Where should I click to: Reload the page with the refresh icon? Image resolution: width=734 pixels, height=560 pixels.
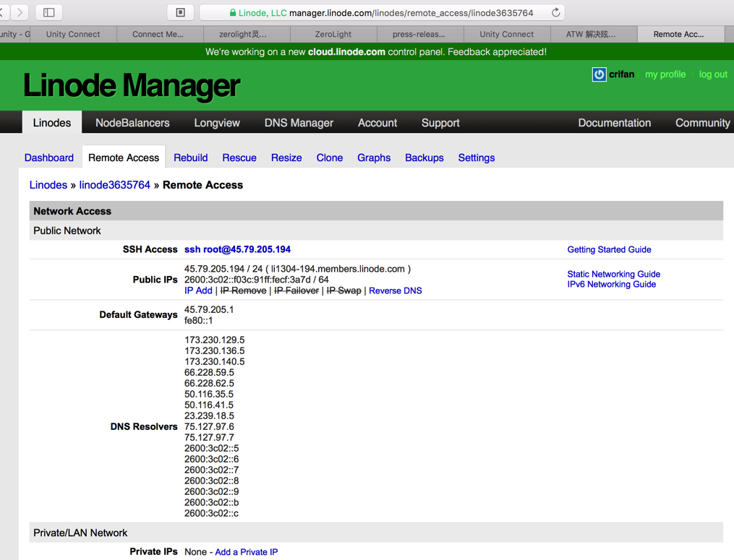click(555, 12)
